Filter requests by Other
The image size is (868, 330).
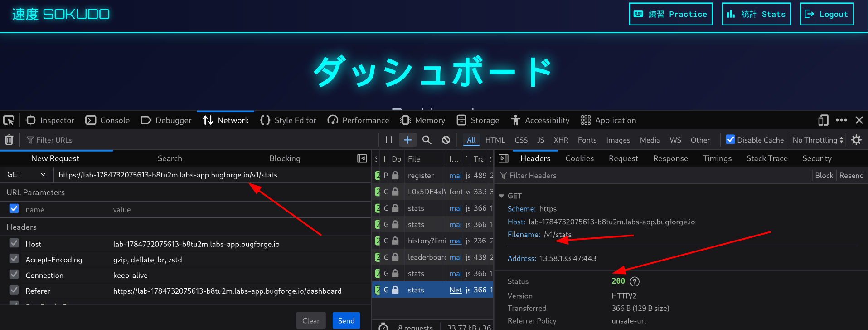pyautogui.click(x=700, y=140)
